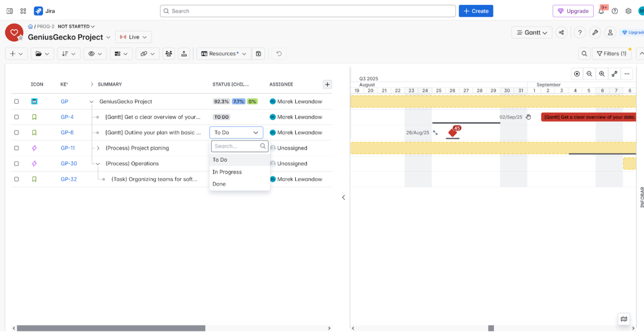The image size is (644, 334).
Task: Expand the Project planing row chevron
Action: pos(98,148)
